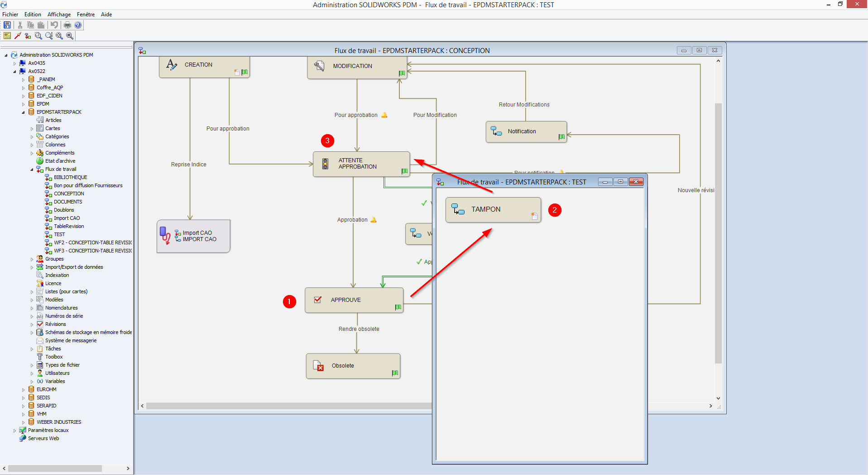Click the Obsolete state document icon

tap(318, 365)
